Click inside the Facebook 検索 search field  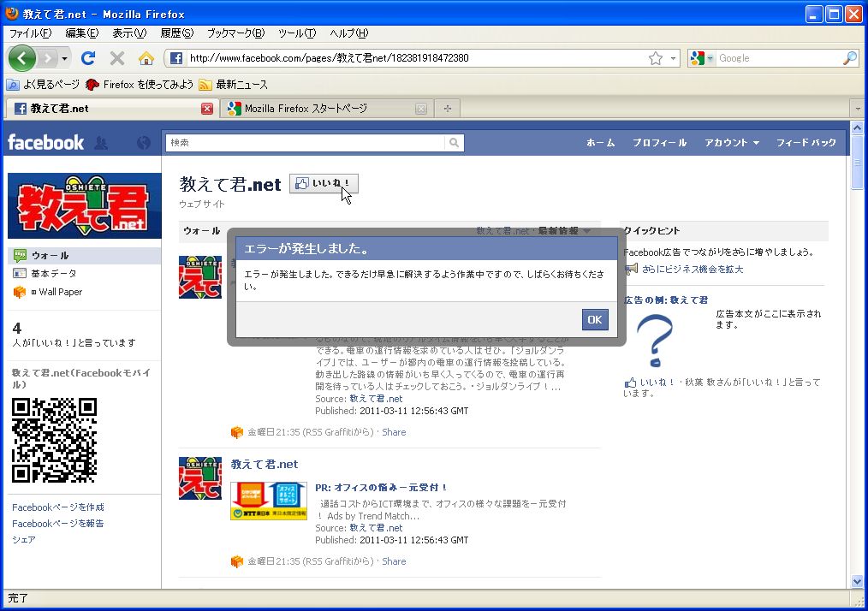pos(306,143)
